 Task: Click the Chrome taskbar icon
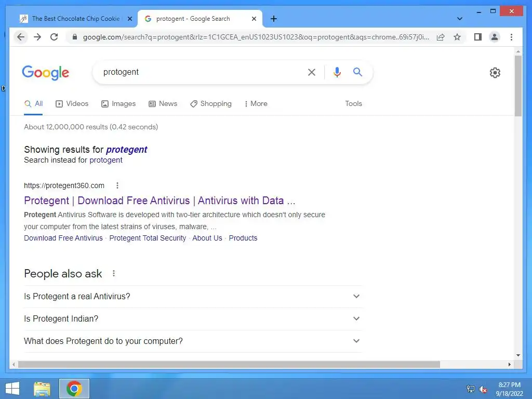coord(74,389)
